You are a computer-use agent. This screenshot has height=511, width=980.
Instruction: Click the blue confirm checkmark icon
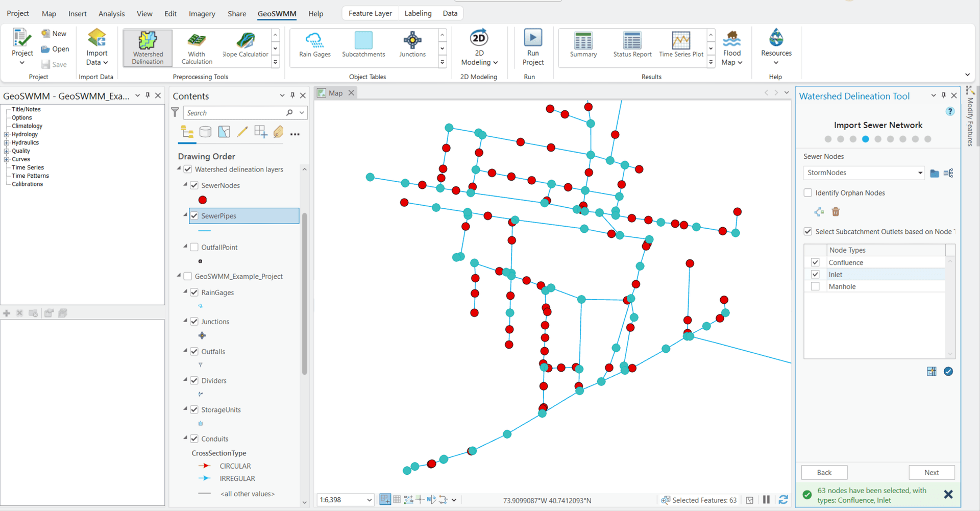(x=948, y=372)
